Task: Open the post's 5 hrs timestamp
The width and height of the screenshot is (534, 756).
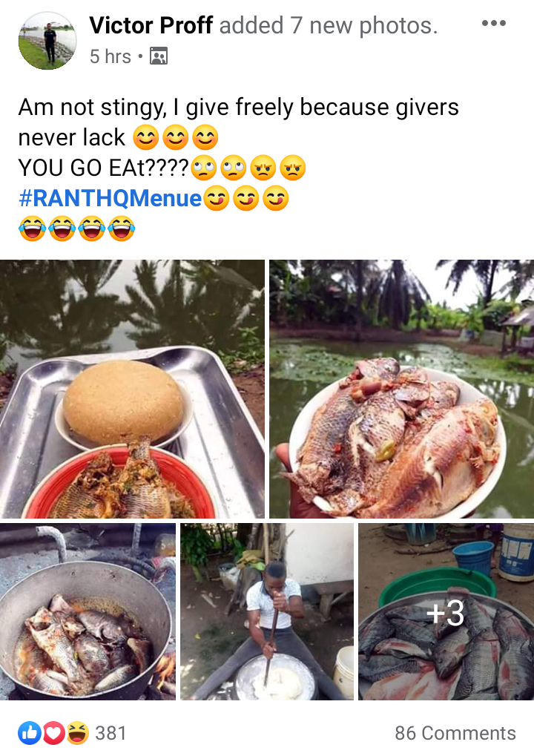Action: point(111,56)
